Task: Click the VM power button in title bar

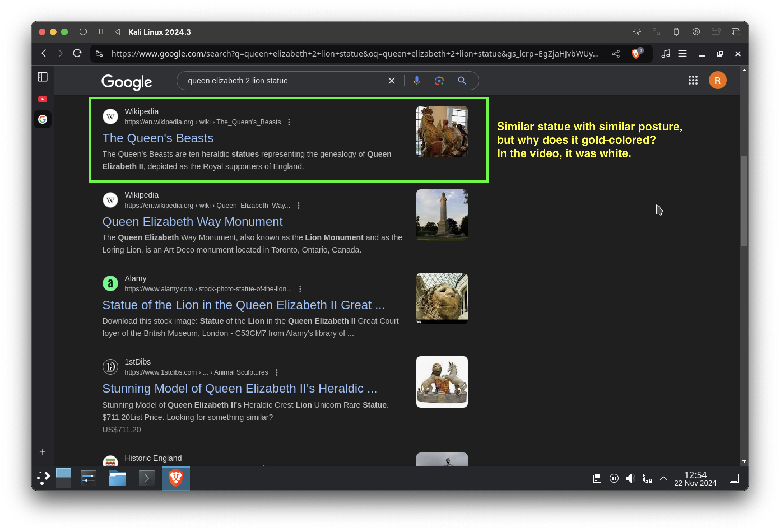Action: coord(83,32)
